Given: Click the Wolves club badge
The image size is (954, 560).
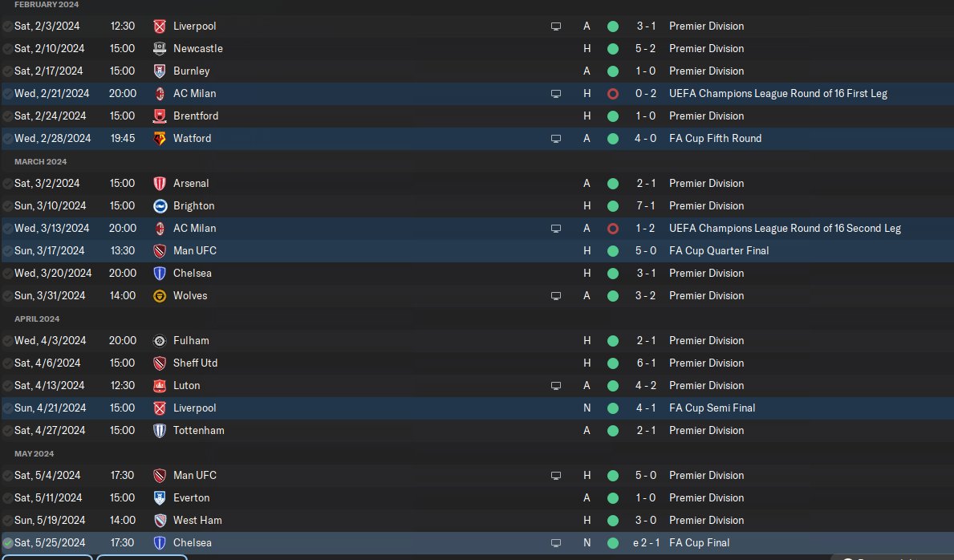Looking at the screenshot, I should [160, 296].
